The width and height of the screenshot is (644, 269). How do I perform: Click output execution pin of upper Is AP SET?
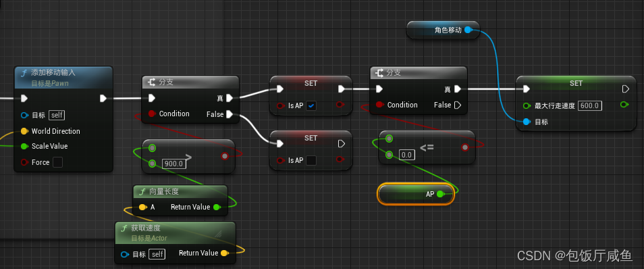(342, 89)
